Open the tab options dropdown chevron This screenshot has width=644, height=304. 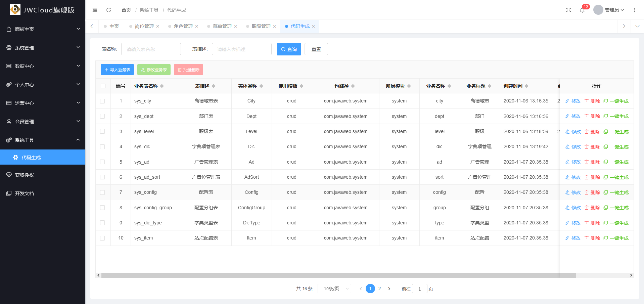pyautogui.click(x=637, y=26)
